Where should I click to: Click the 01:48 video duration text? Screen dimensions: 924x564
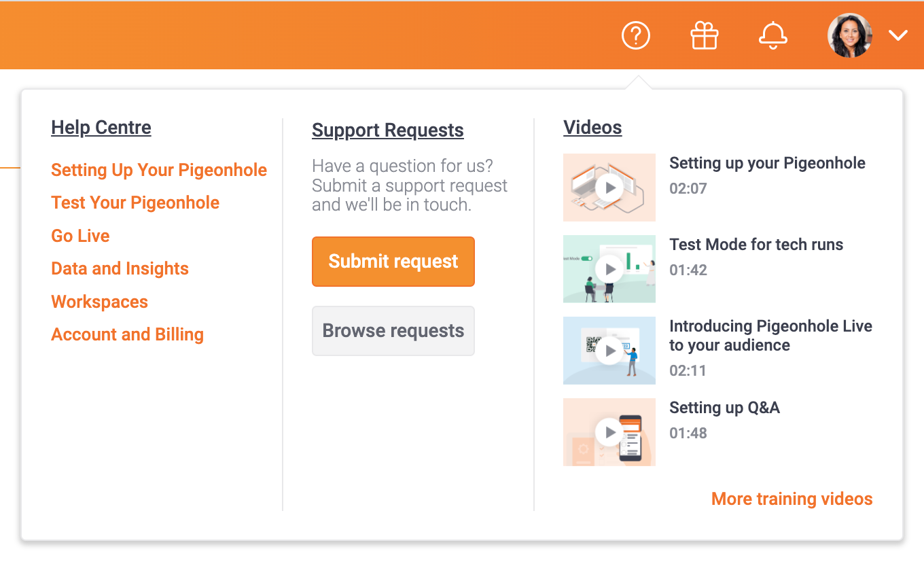tap(688, 433)
